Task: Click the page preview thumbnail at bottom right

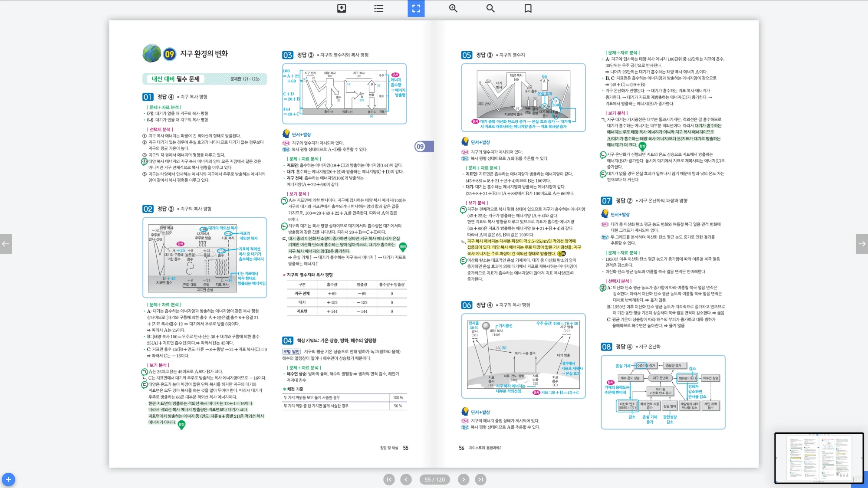Action: 819,458
